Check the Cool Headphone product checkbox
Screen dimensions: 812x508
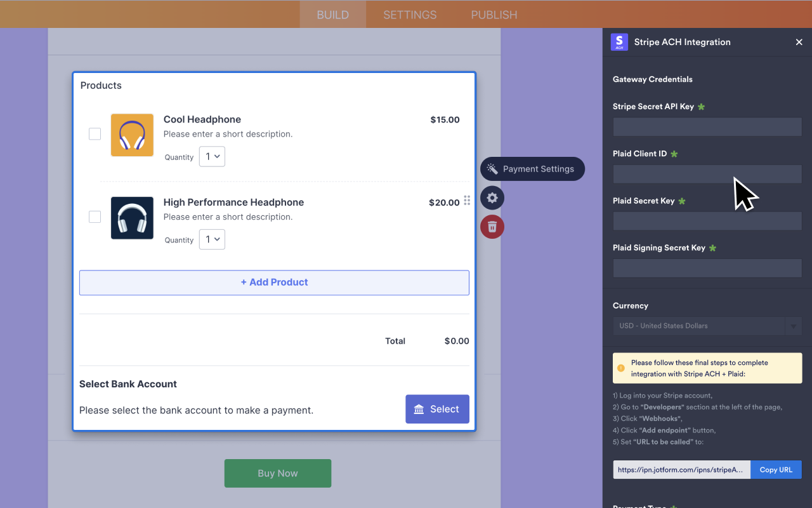(95, 134)
